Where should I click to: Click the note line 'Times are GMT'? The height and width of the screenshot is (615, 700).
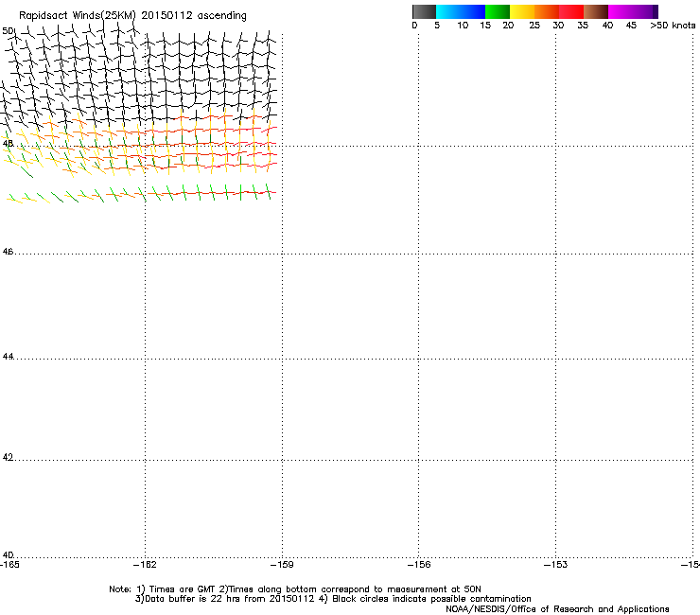[182, 589]
